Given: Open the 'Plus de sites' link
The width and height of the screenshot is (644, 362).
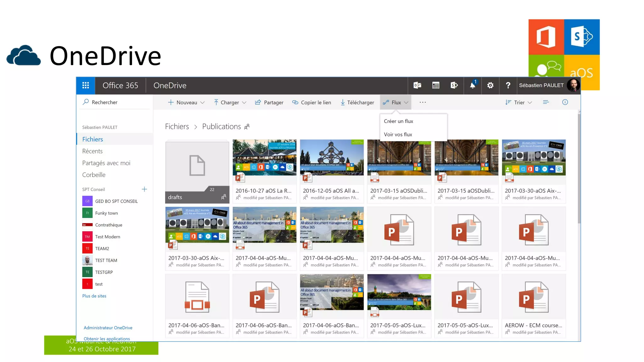Looking at the screenshot, I should 94,296.
